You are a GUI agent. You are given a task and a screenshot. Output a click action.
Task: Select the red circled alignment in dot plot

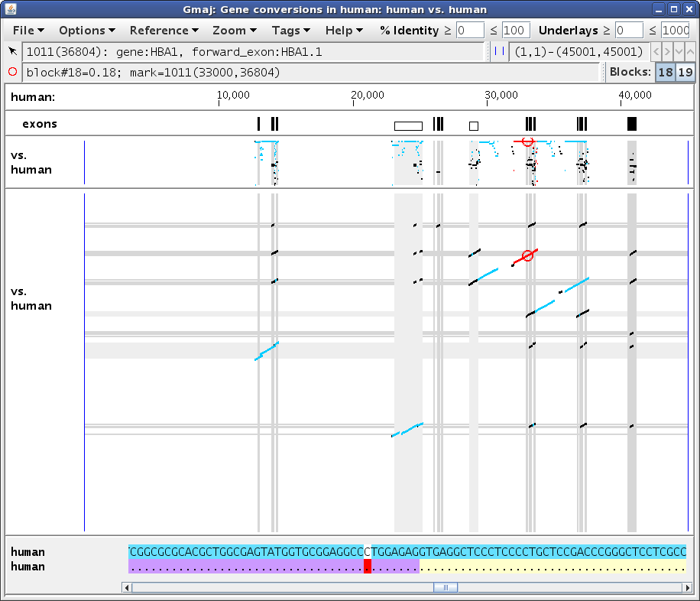pyautogui.click(x=528, y=255)
